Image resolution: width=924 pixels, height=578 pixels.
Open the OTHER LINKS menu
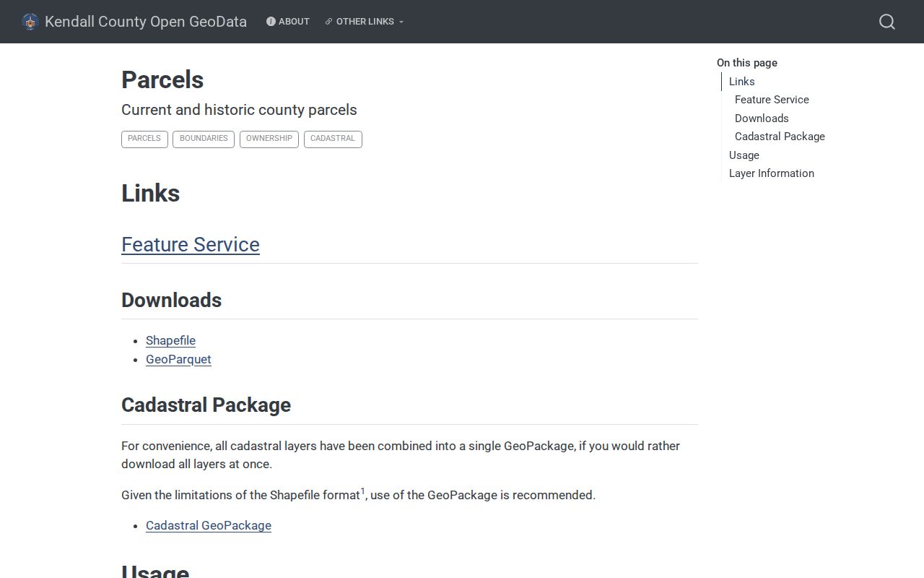pyautogui.click(x=365, y=22)
